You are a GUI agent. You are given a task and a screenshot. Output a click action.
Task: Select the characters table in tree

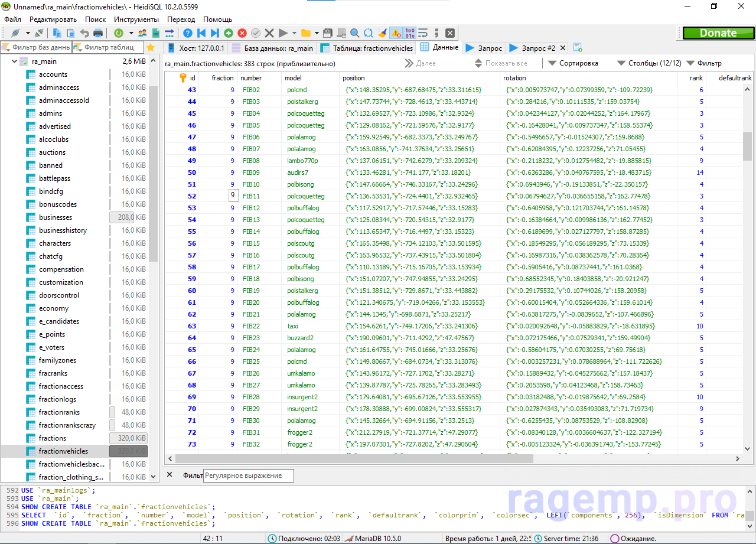[x=55, y=243]
